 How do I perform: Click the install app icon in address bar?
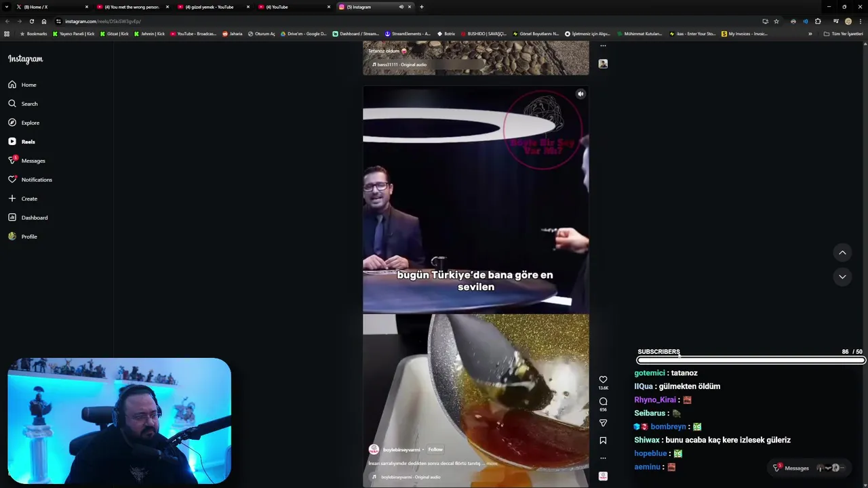[x=765, y=21]
